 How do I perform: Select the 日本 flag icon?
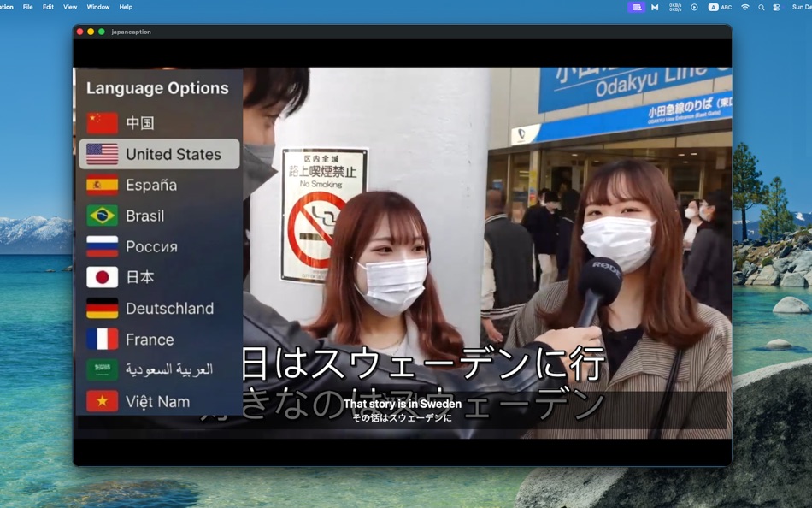coord(103,277)
